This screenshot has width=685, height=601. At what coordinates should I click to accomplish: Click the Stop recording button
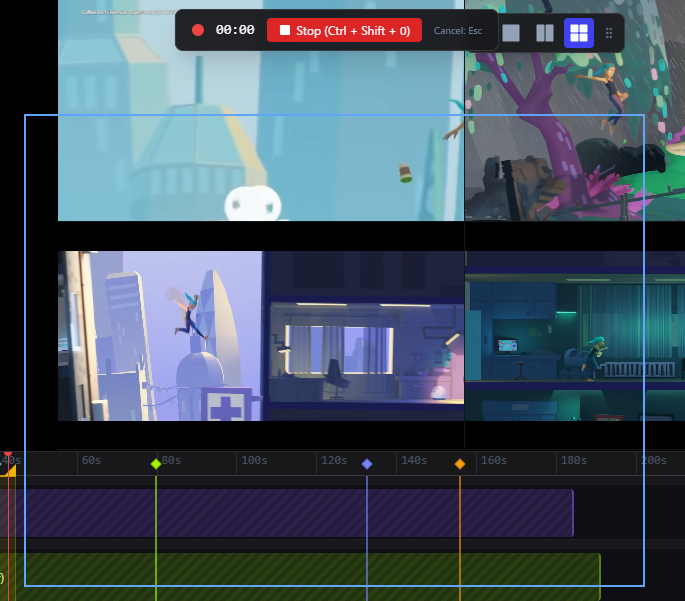[344, 30]
